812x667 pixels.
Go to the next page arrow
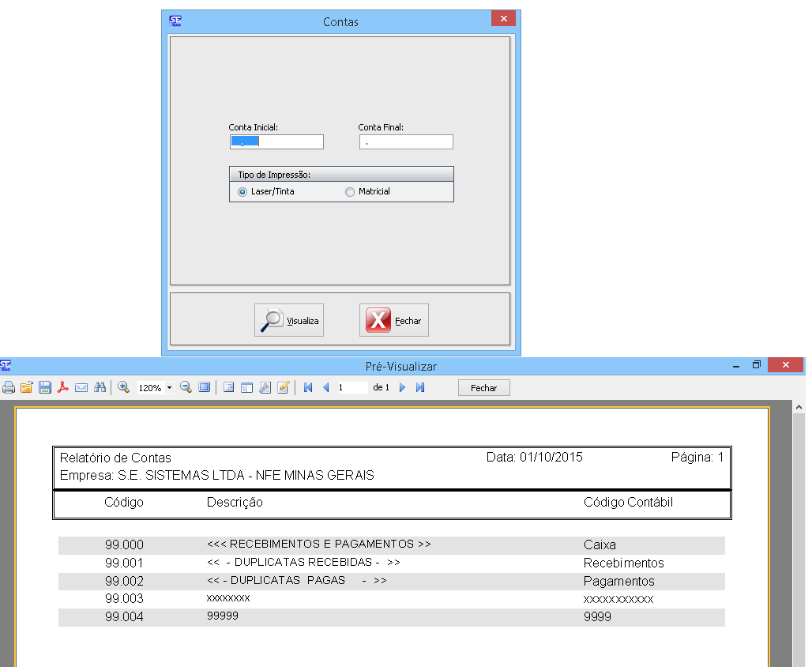(x=403, y=387)
